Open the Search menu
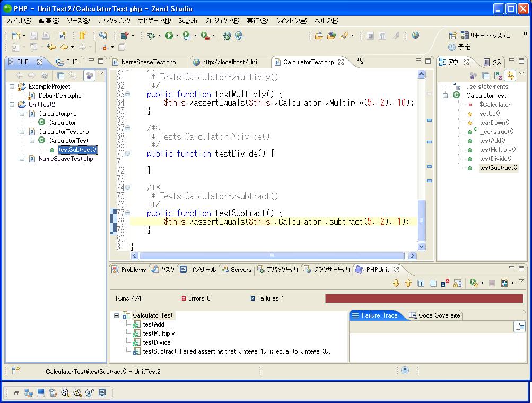Image resolution: width=532 pixels, height=403 pixels. [x=187, y=21]
